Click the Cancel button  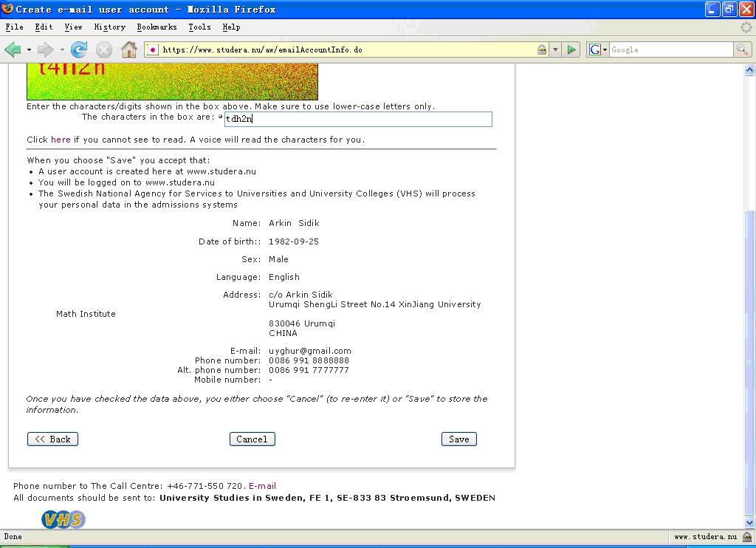pyautogui.click(x=252, y=439)
